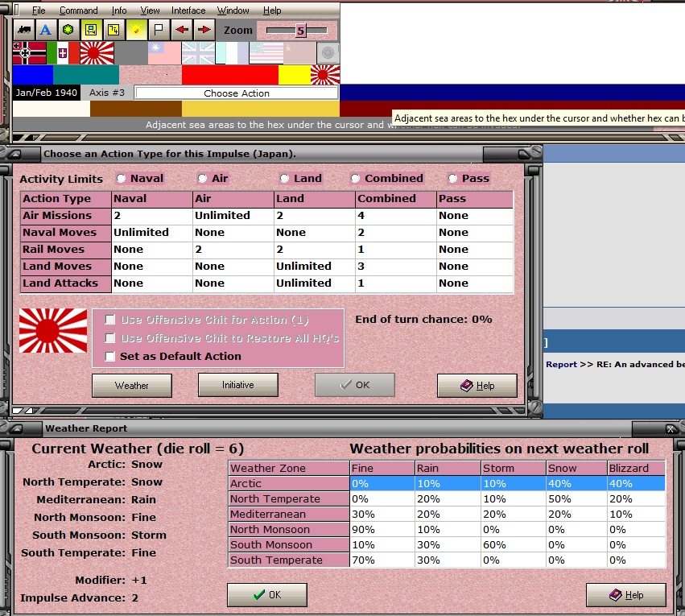685x616 pixels.
Task: Open Help in the action type dialog
Action: 477,386
